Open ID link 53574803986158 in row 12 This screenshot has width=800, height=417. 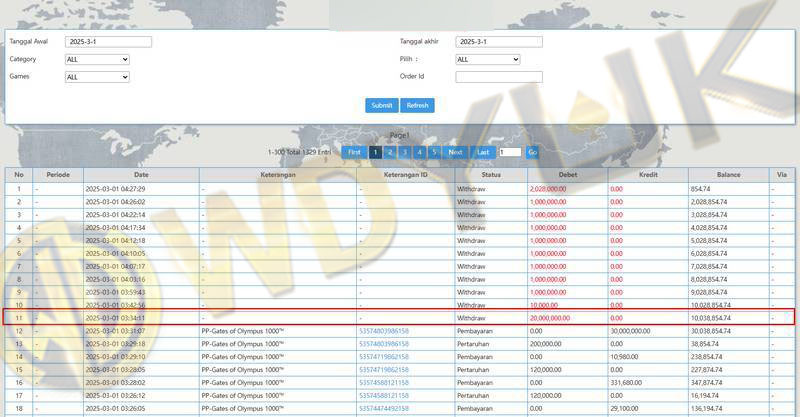pyautogui.click(x=384, y=331)
